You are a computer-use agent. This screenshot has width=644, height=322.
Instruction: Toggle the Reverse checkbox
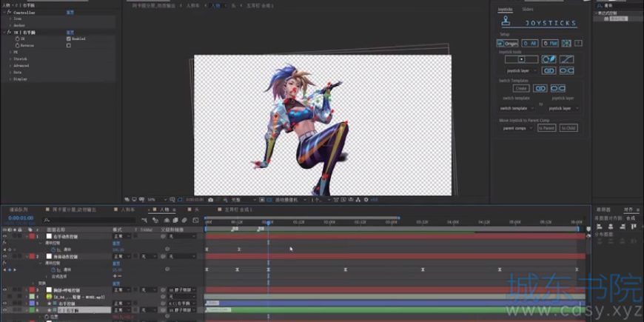(69, 46)
